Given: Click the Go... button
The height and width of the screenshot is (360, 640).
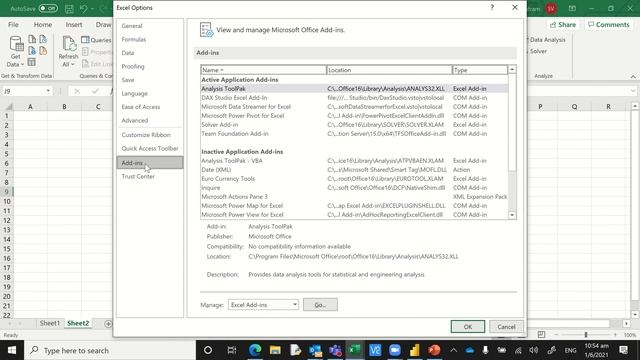Looking at the screenshot, I should click(x=320, y=304).
